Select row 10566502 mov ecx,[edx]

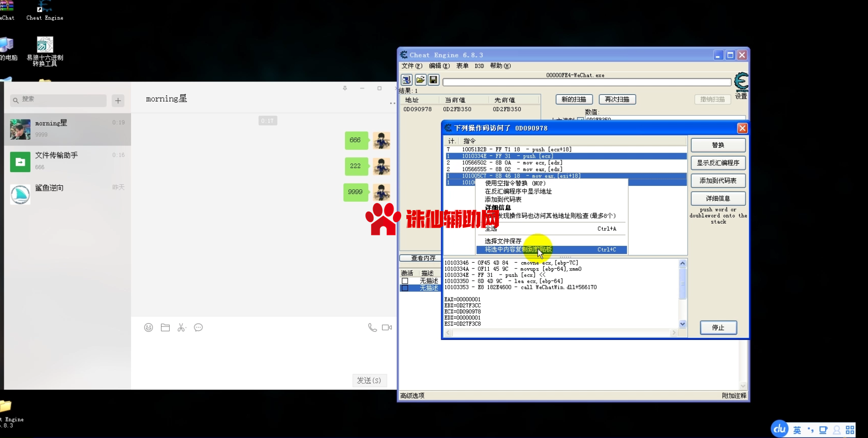(565, 163)
